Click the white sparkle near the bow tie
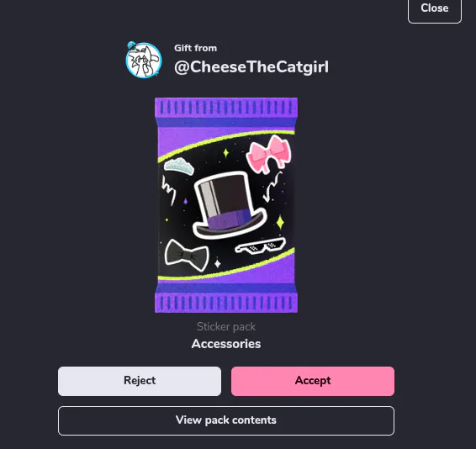Screen dimensions: 476x449 pyautogui.click(x=217, y=263)
